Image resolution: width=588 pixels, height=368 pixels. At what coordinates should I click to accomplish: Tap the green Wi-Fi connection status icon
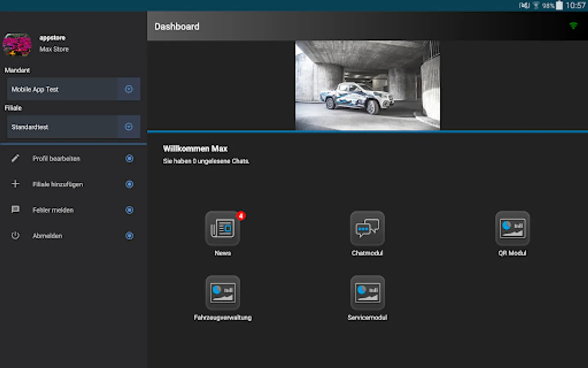point(573,26)
